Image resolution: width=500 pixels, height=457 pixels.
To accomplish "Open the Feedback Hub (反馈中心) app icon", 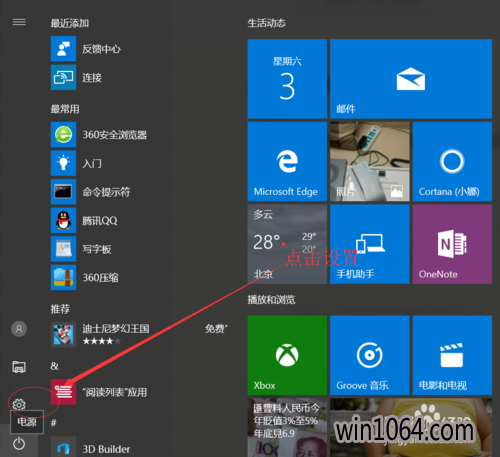I will pyautogui.click(x=63, y=49).
